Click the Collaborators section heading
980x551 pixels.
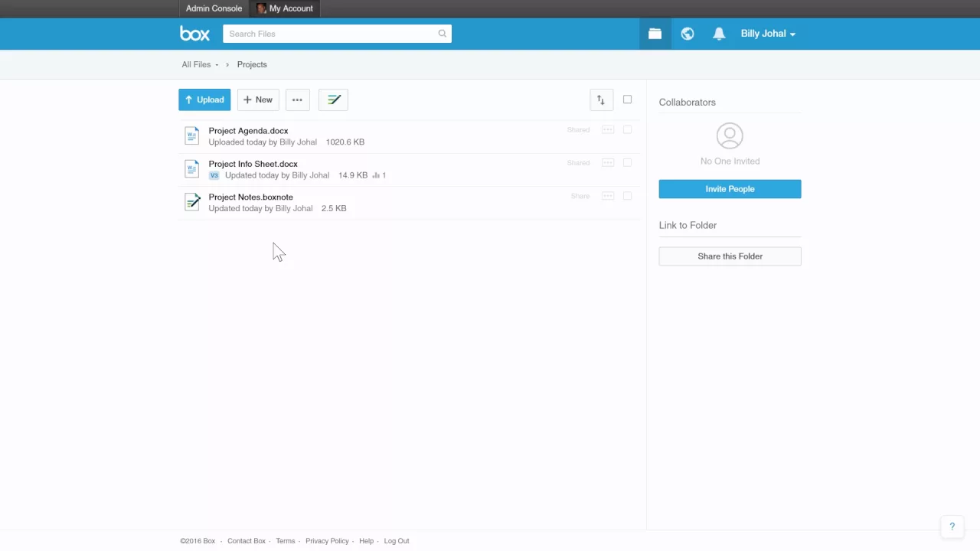(x=688, y=103)
